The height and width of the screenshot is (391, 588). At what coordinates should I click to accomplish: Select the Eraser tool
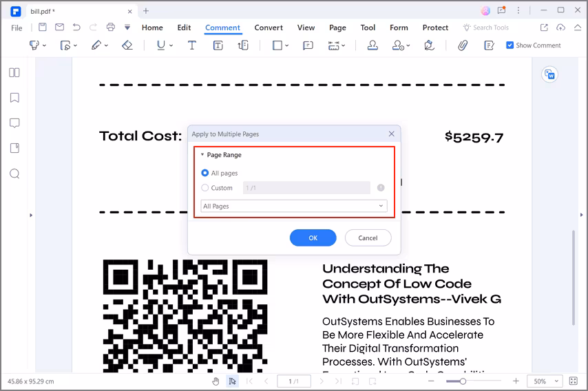coord(127,45)
